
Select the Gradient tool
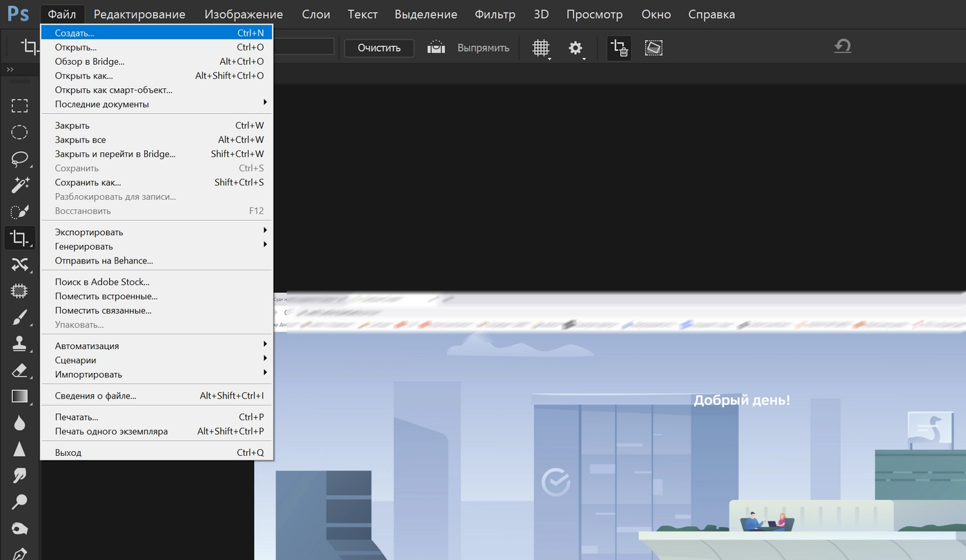[19, 397]
